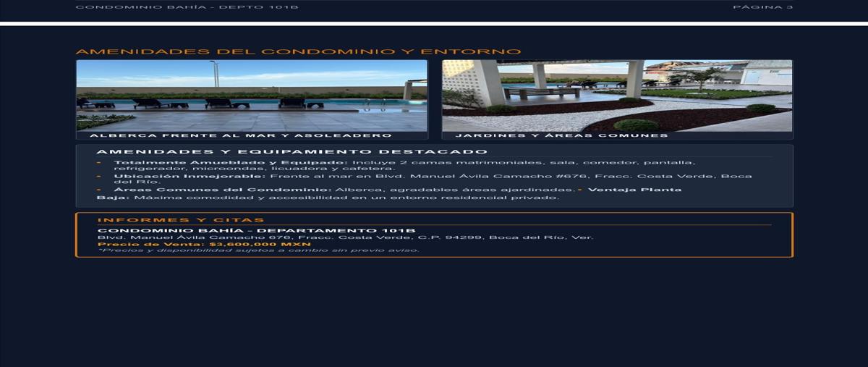Click the Blvd. Manuel Ávila Camacho 676 address line
Viewport: 868px width, 367px height.
[x=345, y=237]
